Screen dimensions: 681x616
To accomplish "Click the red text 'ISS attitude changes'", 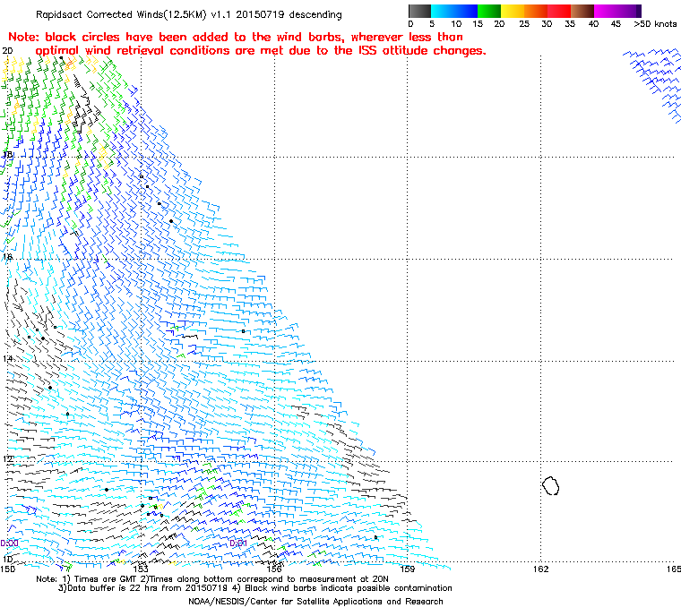I will pos(422,51).
